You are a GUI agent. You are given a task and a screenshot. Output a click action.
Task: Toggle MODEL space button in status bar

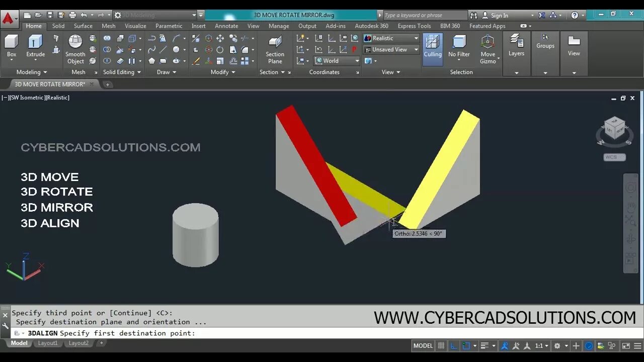tap(423, 345)
